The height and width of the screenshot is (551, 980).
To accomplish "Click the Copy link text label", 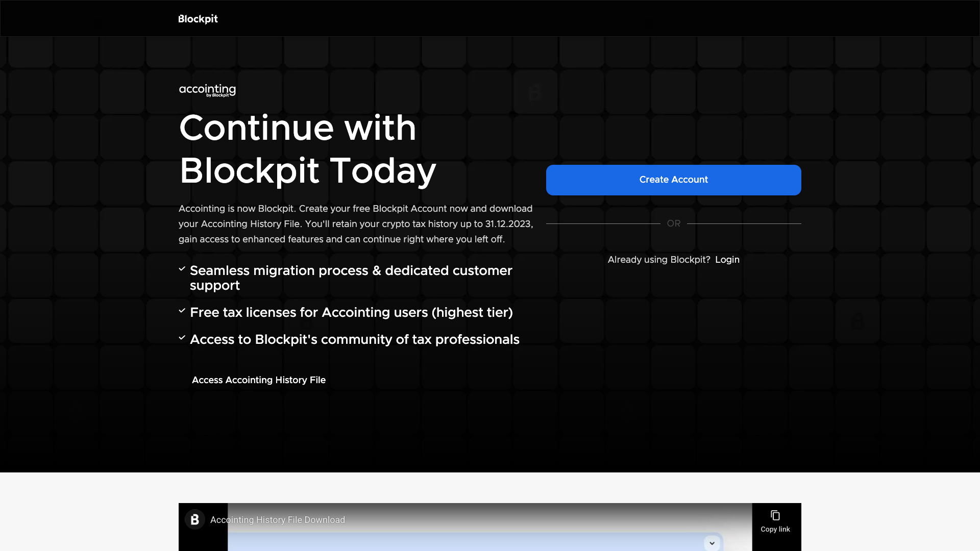I will coord(774,529).
